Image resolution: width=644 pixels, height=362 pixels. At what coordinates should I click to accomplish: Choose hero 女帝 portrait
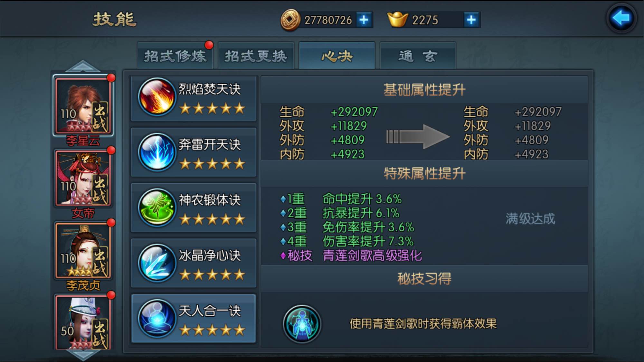point(83,178)
